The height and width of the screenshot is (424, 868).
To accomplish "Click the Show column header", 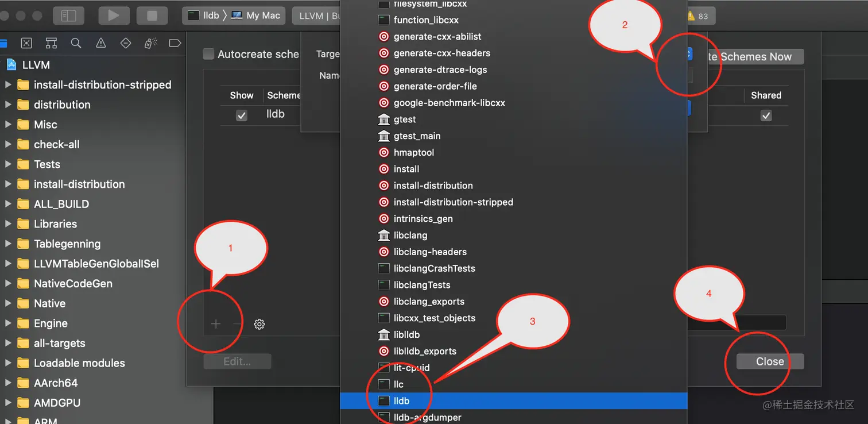I will 242,95.
